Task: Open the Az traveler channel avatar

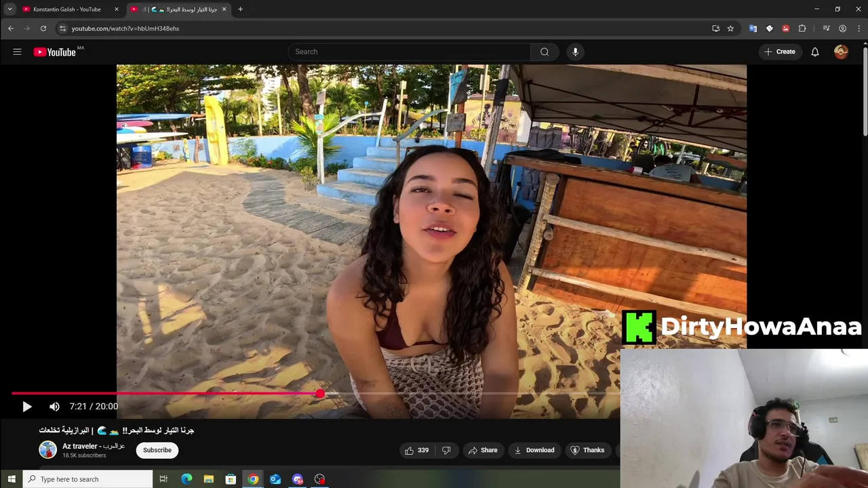Action: tap(47, 449)
